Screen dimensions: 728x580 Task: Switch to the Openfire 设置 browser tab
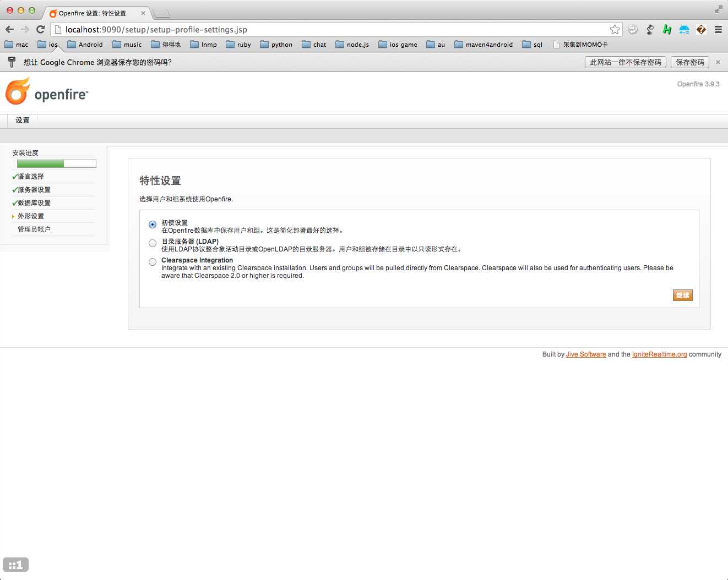coord(93,13)
